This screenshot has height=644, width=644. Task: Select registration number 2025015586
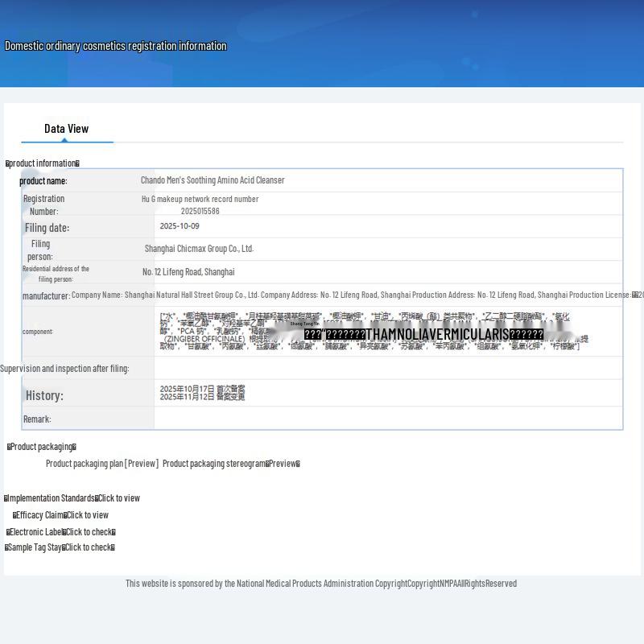point(200,211)
